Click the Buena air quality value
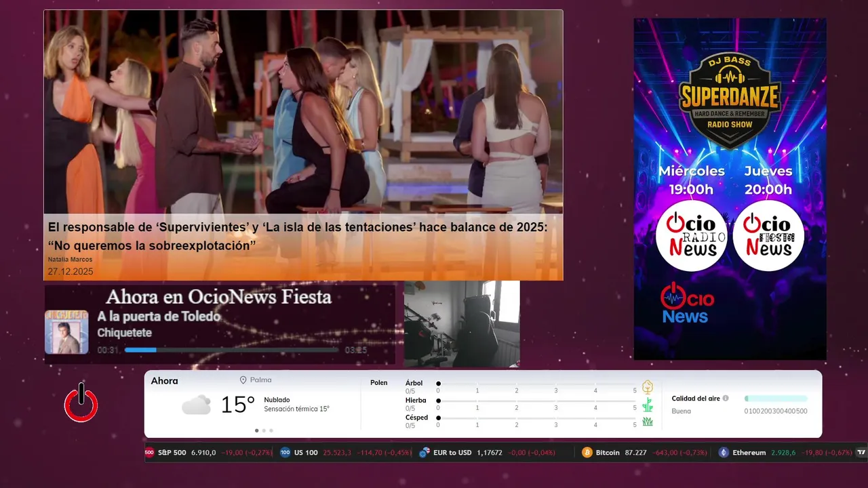Screen dimensions: 868x488 point(681,411)
